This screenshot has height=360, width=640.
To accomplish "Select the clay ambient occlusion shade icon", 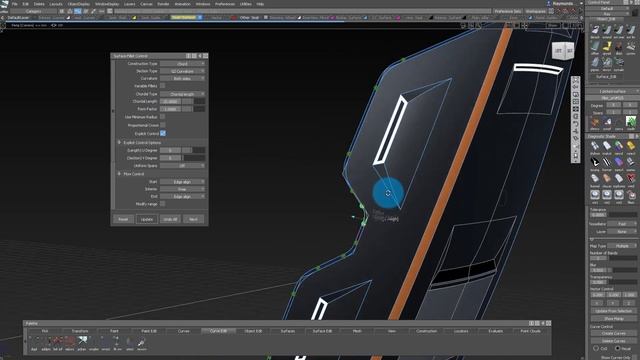I will click(607, 180).
